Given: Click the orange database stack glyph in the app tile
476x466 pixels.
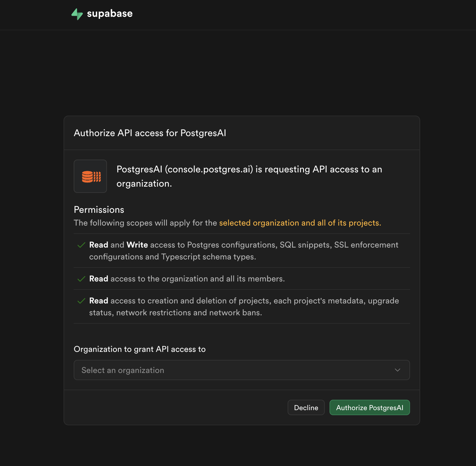Looking at the screenshot, I should (x=90, y=176).
